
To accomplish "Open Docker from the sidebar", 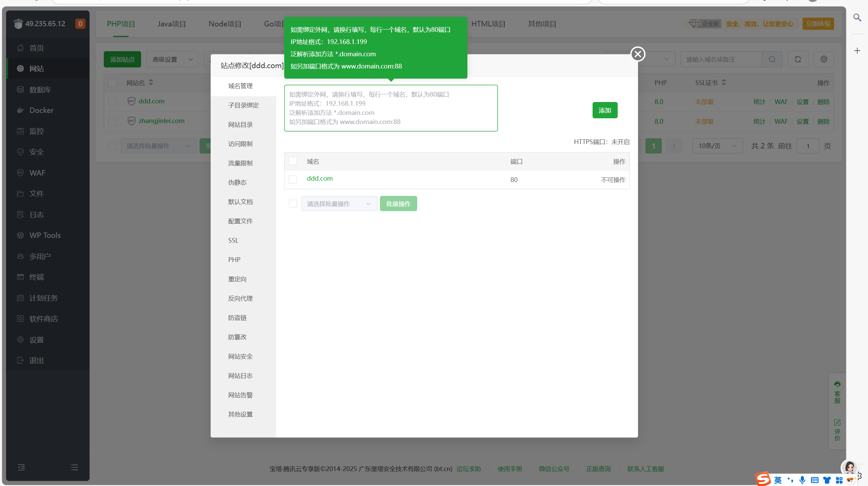I will point(41,110).
